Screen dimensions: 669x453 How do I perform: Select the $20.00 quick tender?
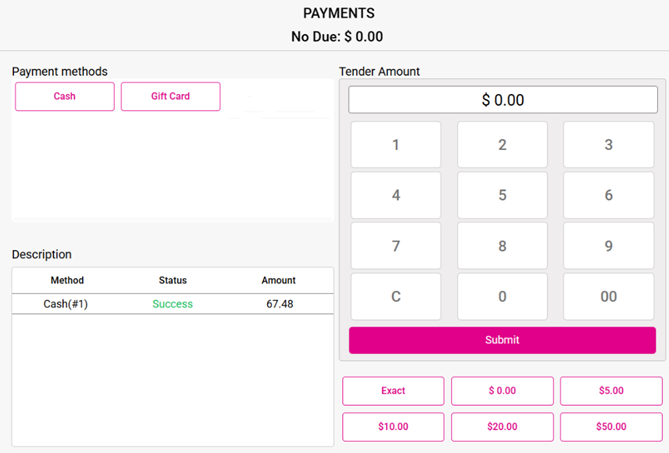click(x=502, y=427)
